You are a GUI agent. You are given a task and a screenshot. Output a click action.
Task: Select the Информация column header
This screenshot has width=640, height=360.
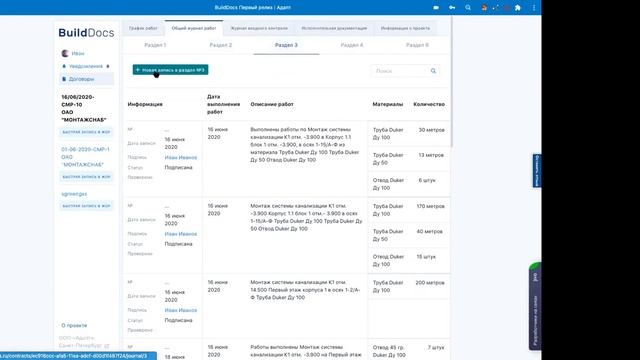(145, 104)
